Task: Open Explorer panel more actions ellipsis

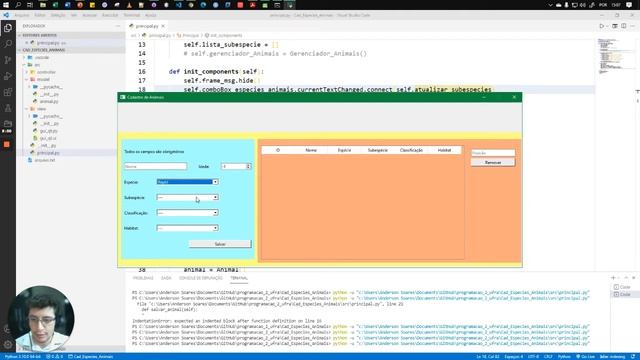Action: pos(118,26)
